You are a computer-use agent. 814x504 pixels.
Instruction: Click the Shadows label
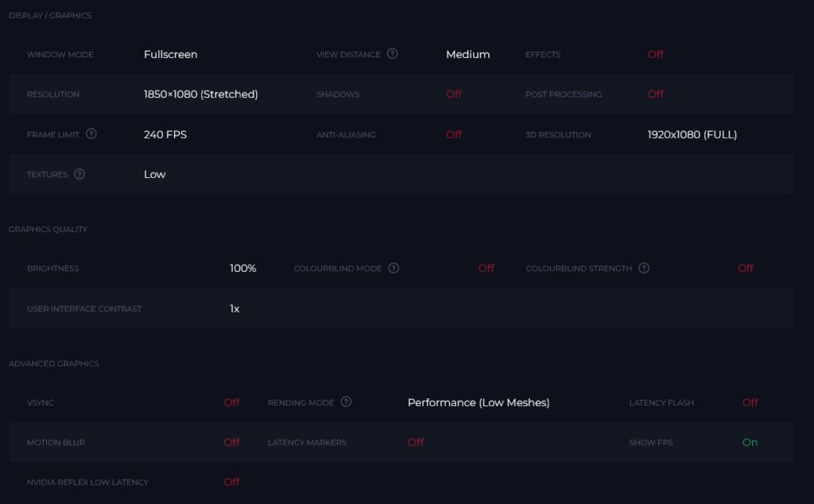coord(338,95)
